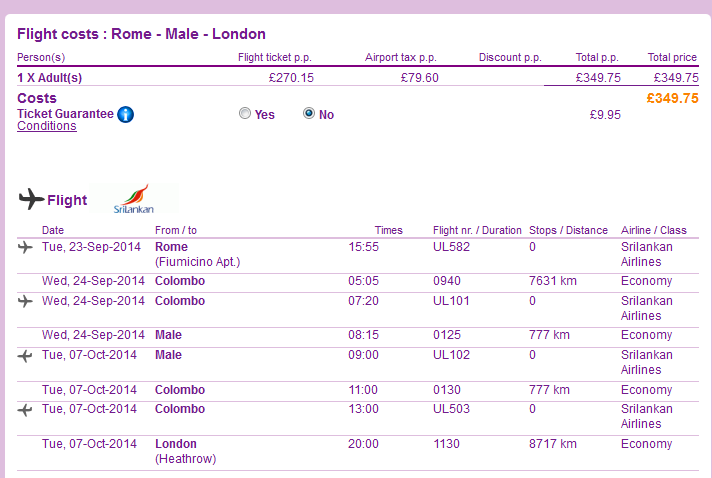Click the Ticket Guarantee label
Screen dimensions: 712x478
pos(65,113)
